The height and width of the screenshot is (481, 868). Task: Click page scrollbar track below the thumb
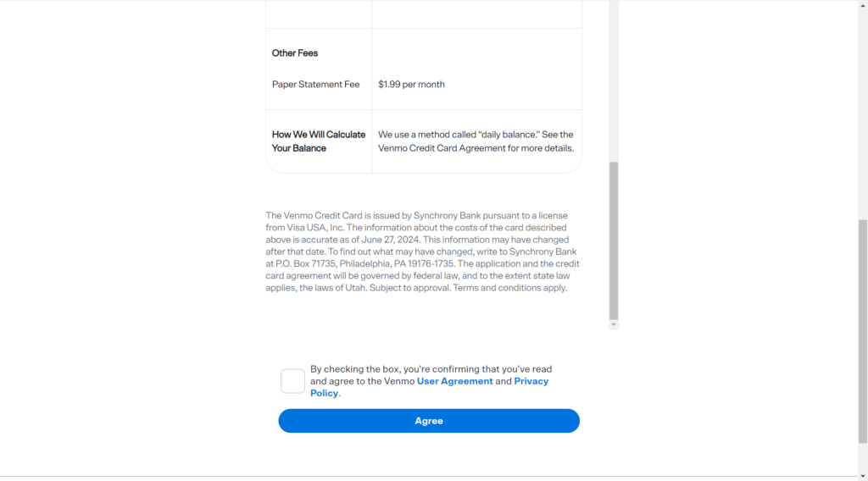pos(862,458)
